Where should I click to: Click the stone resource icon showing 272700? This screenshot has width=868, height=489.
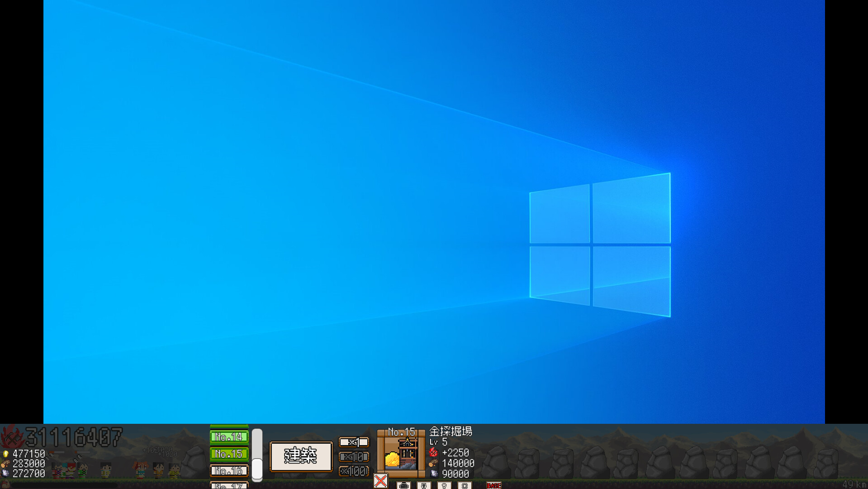point(6,474)
